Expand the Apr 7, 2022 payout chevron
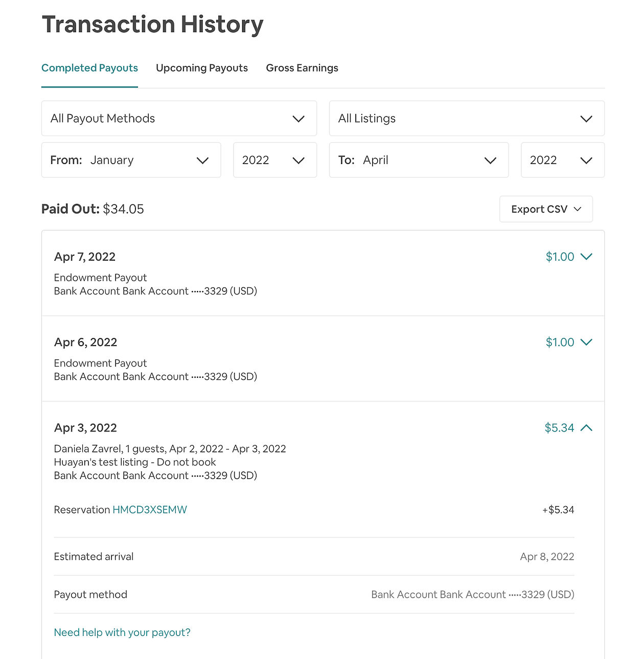The image size is (644, 659). [x=587, y=257]
